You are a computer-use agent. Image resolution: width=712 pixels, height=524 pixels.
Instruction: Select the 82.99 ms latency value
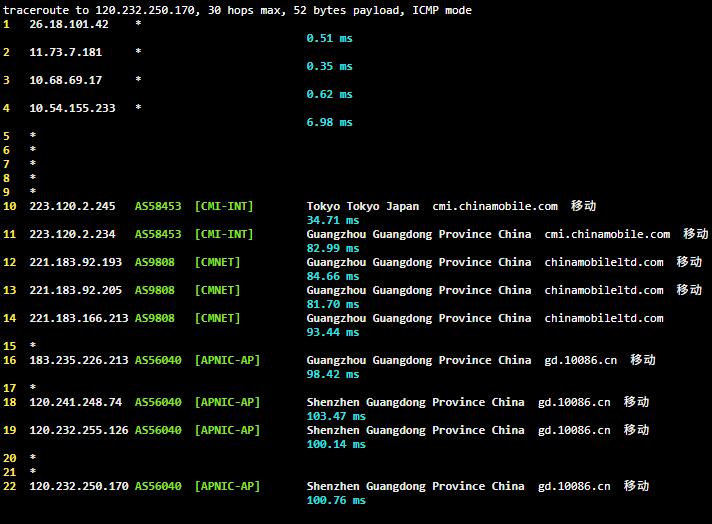tap(332, 248)
